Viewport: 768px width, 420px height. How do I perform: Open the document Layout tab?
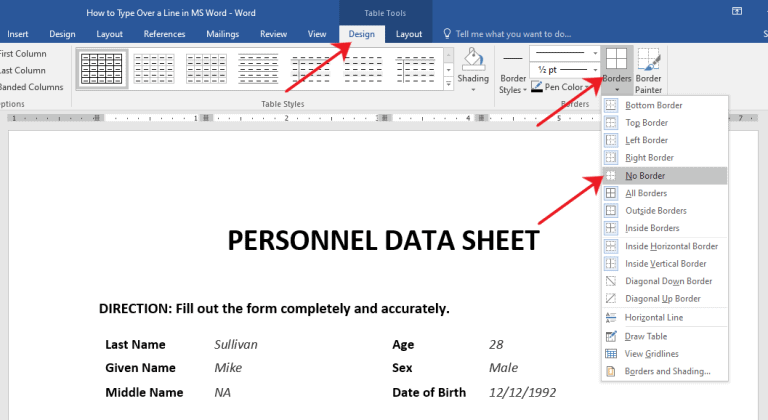tap(109, 34)
